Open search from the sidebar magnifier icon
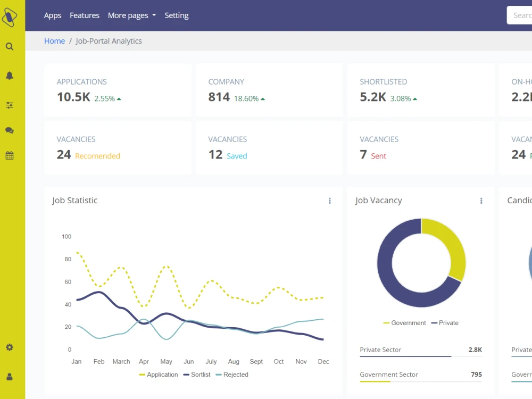This screenshot has height=399, width=532. [10, 46]
